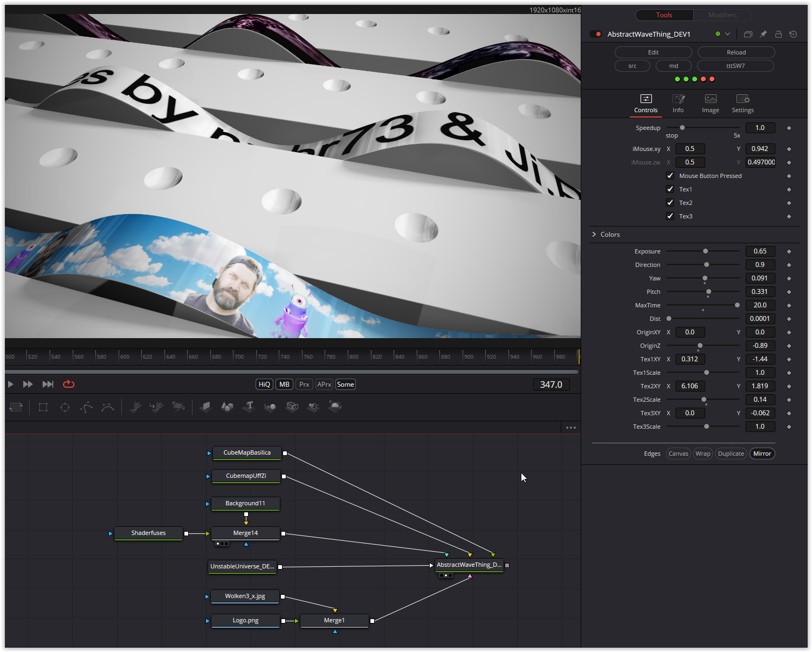
Task: Set Edges to Canvas
Action: tap(678, 454)
